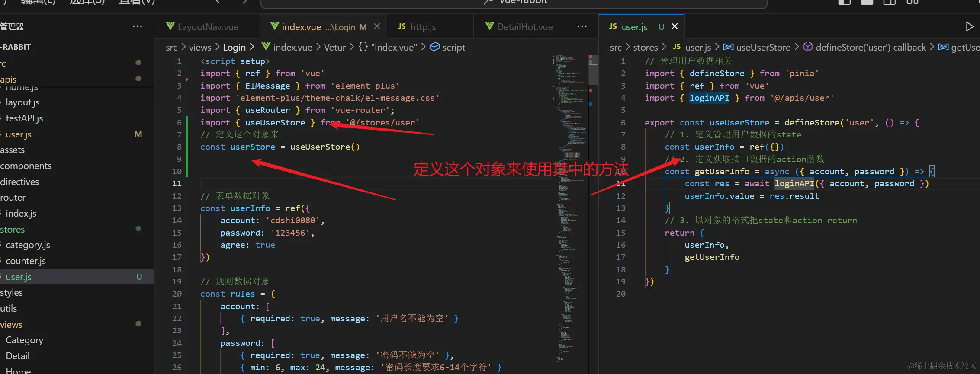Run the file with the play icon

(x=969, y=26)
